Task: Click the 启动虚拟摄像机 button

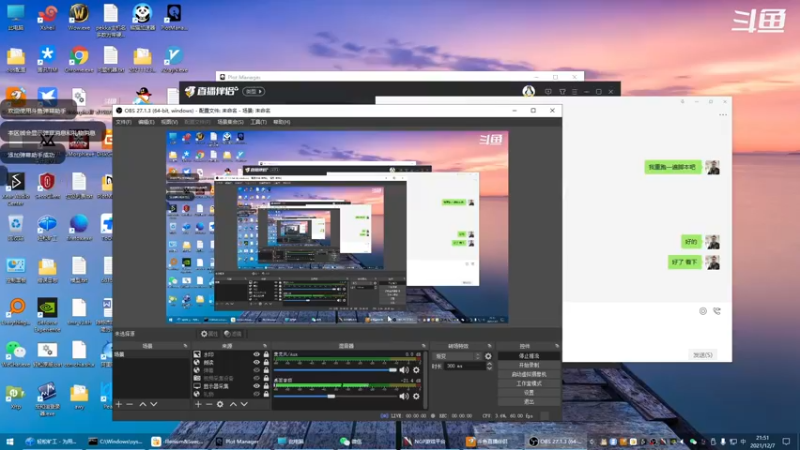Action: coord(529,374)
